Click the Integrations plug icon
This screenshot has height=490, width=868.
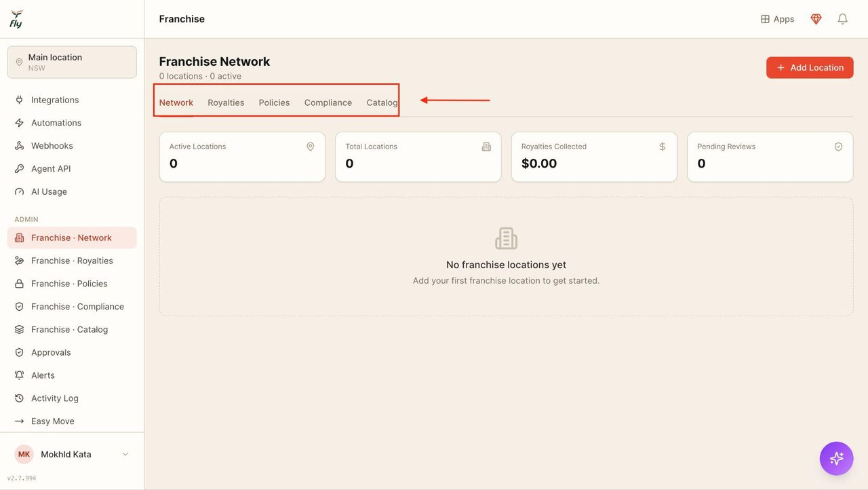coord(20,100)
